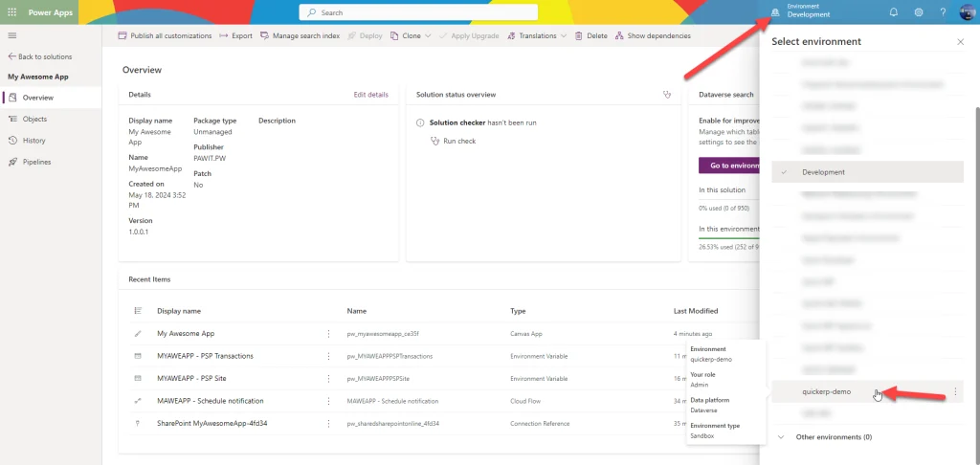Select Overview in left navigation
980x465 pixels.
click(x=51, y=98)
